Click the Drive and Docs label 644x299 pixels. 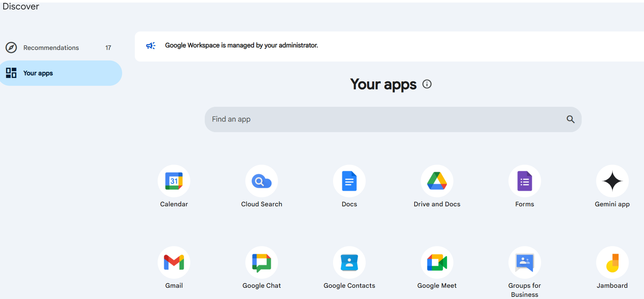coord(437,204)
